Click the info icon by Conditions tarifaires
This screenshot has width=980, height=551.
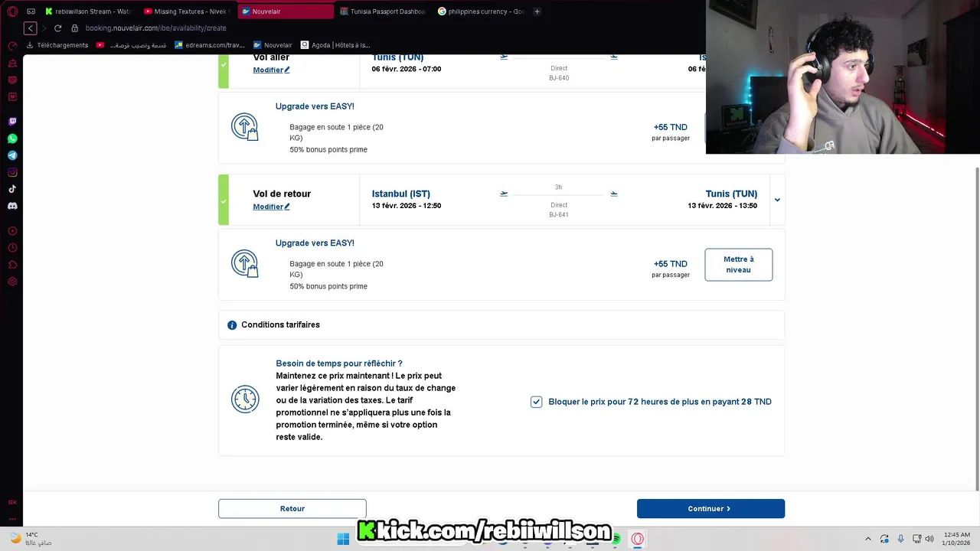(x=232, y=325)
